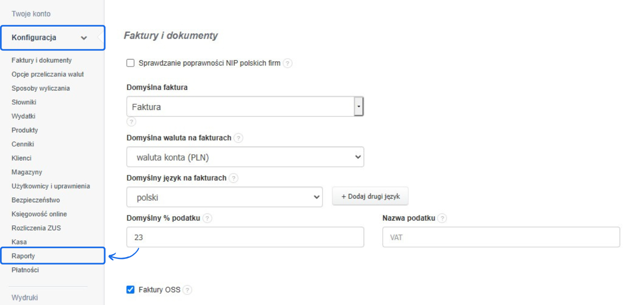Click help icon beside Nazwa podatku
644x305 pixels.
(x=442, y=218)
